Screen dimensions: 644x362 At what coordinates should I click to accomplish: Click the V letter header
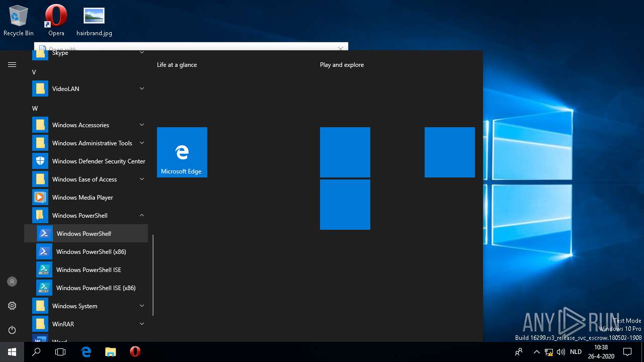[34, 72]
